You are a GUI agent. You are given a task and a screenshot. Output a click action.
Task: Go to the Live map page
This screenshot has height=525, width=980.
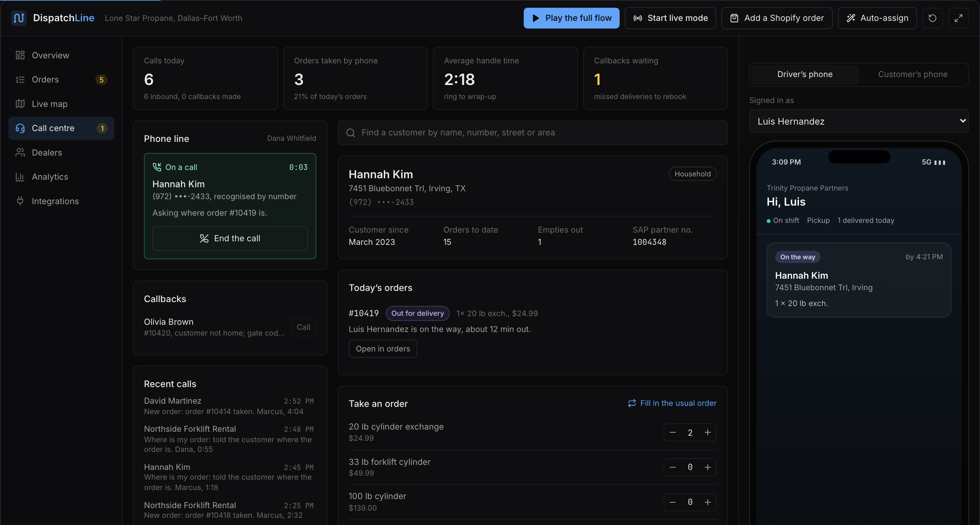pyautogui.click(x=61, y=104)
